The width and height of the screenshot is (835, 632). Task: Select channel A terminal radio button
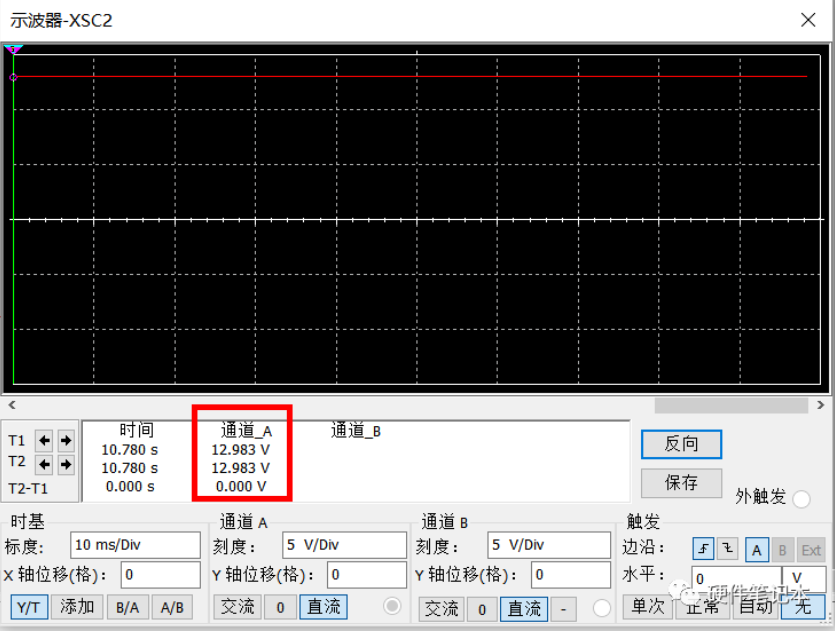393,606
